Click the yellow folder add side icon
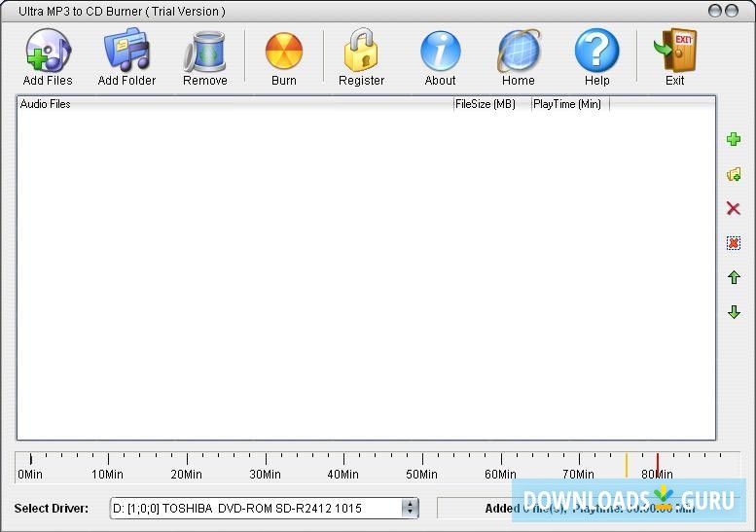This screenshot has width=756, height=532. pyautogui.click(x=734, y=174)
